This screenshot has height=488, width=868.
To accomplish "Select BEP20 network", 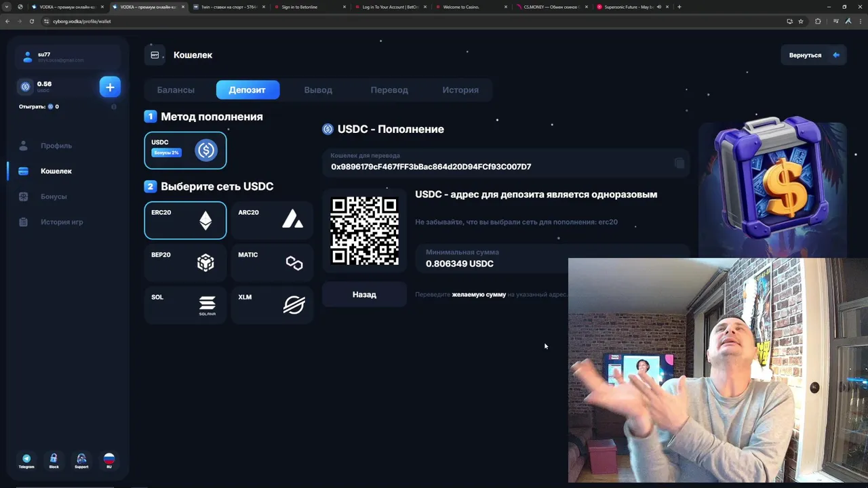I will [x=185, y=262].
